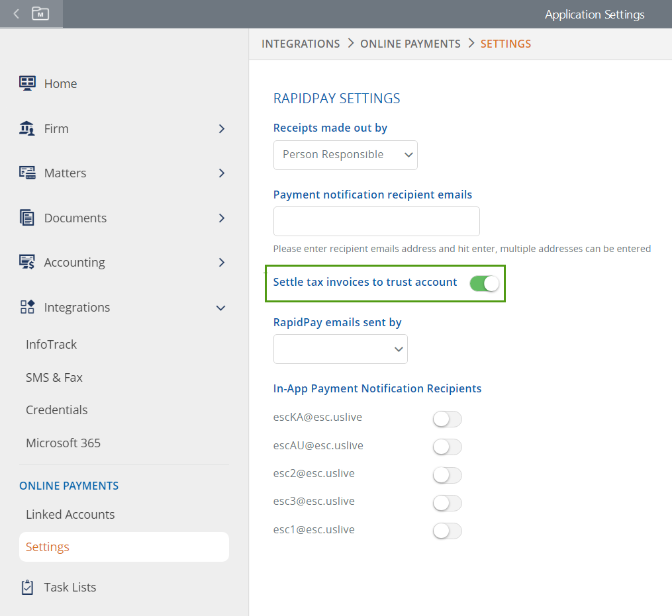The height and width of the screenshot is (616, 672).
Task: Open the RapidPay emails sent by dropdown
Action: coord(340,349)
